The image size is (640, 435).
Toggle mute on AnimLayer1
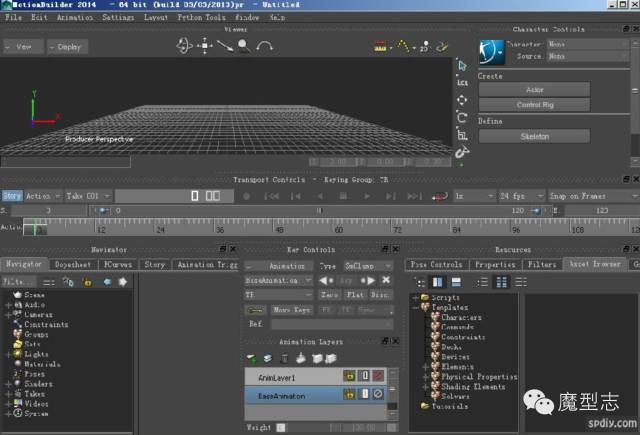378,376
